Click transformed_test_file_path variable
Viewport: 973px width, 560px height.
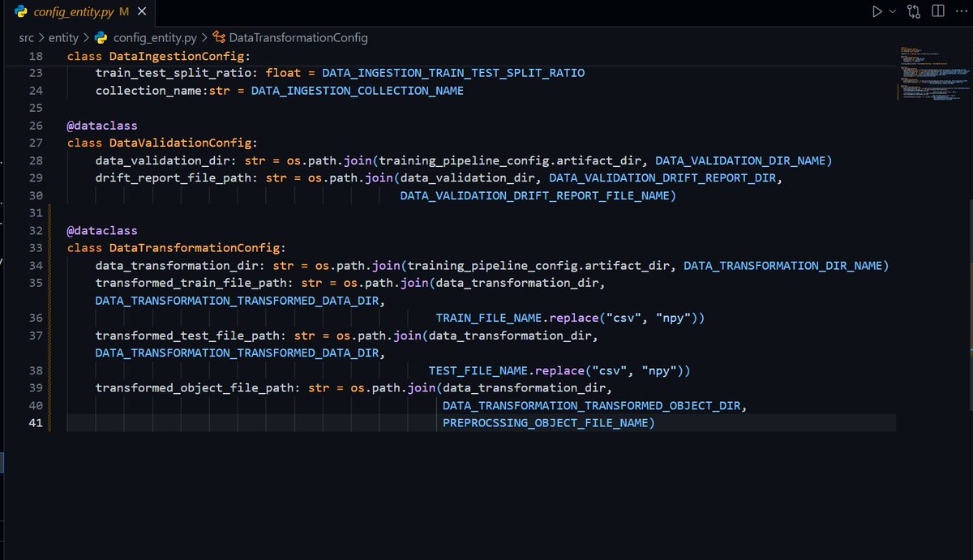point(187,336)
